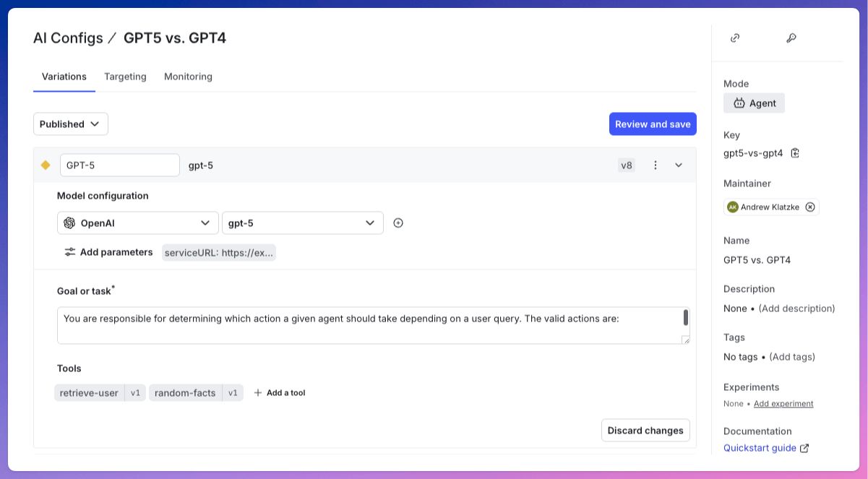Remove maintainer Andrew Klatzke
Screen dimensions: 868x479
(810, 207)
